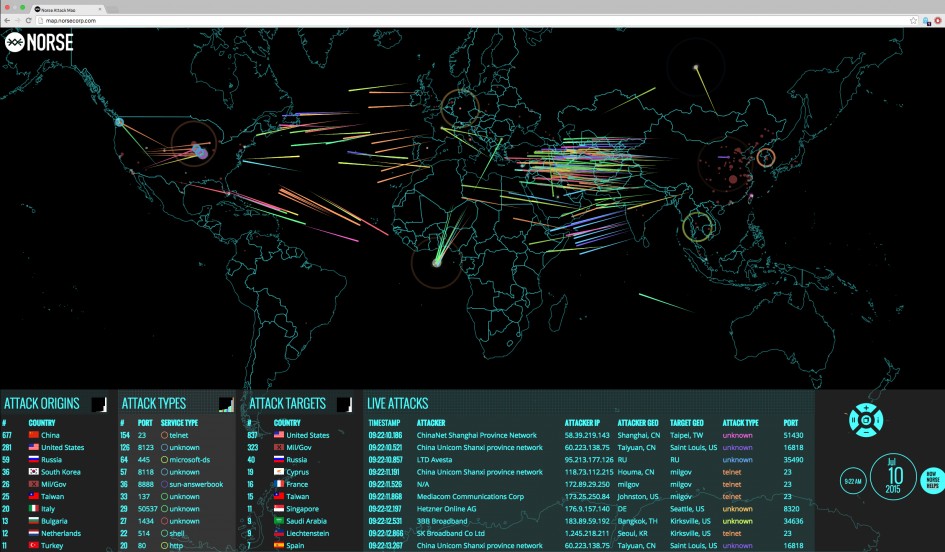The height and width of the screenshot is (552, 945).
Task: Reload the page with the refresh icon
Action: [28, 20]
